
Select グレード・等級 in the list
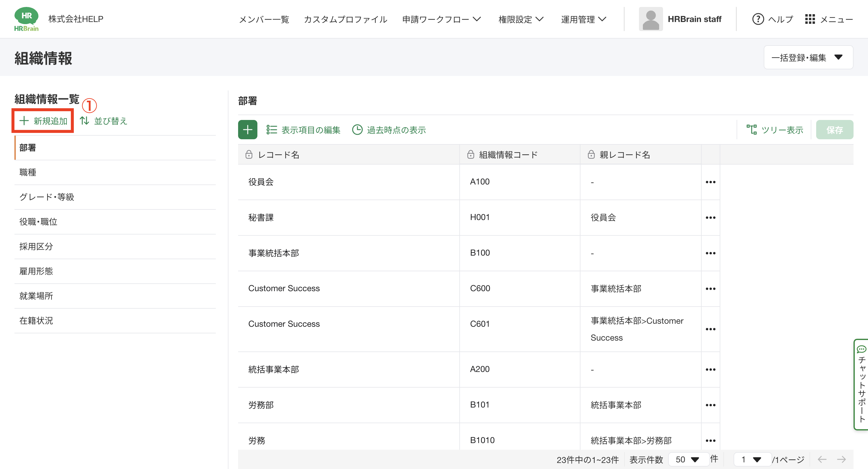[115, 197]
